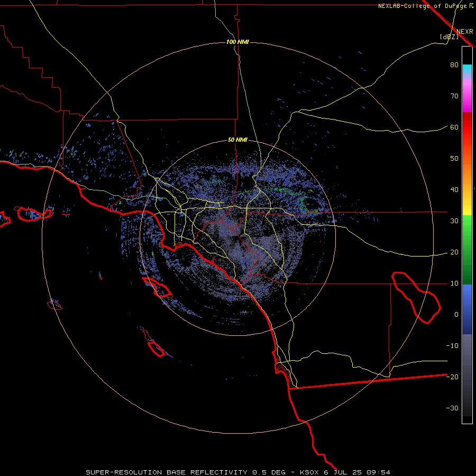This screenshot has width=476, height=476.
Task: Select the 30 value on dBZ scale
Action: pyautogui.click(x=454, y=221)
